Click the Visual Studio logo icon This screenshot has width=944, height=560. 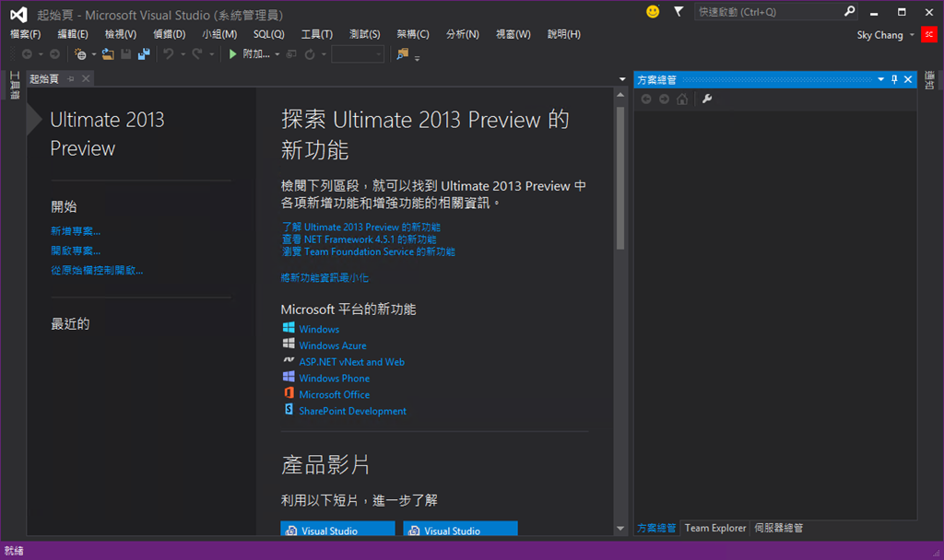[x=18, y=15]
